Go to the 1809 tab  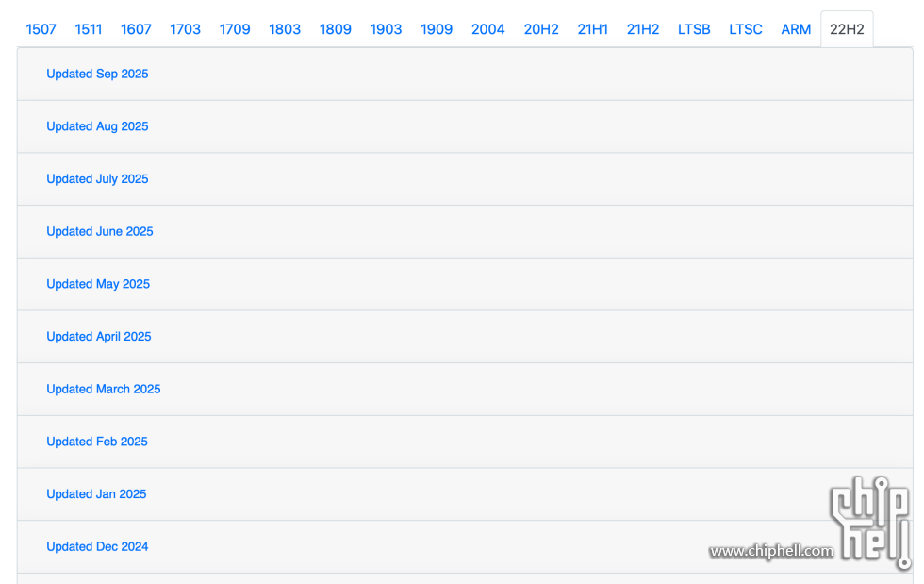tap(336, 29)
